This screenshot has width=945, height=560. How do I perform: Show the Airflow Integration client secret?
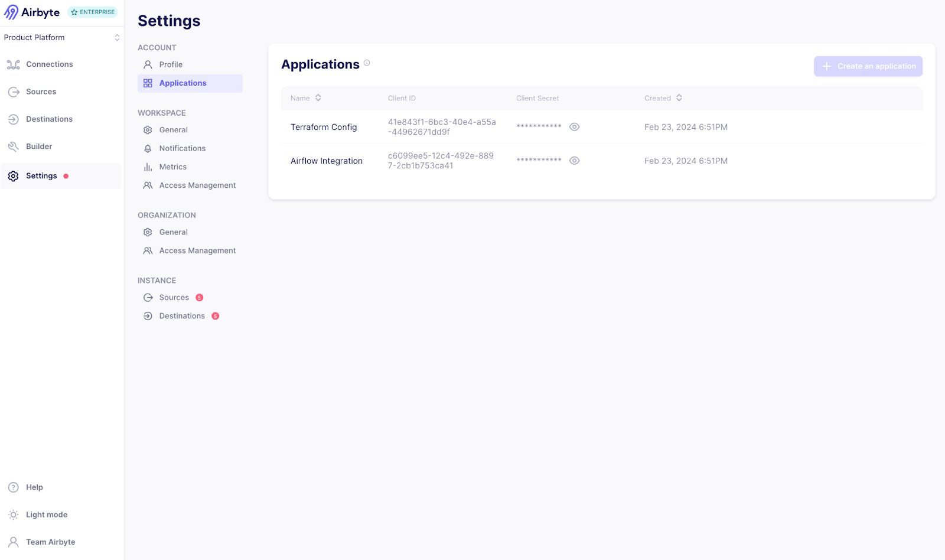pyautogui.click(x=575, y=160)
